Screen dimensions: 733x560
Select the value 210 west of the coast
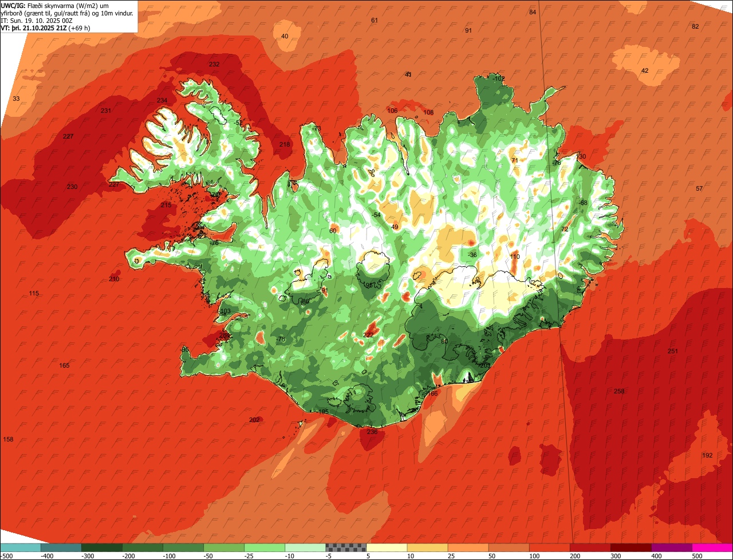(x=115, y=279)
